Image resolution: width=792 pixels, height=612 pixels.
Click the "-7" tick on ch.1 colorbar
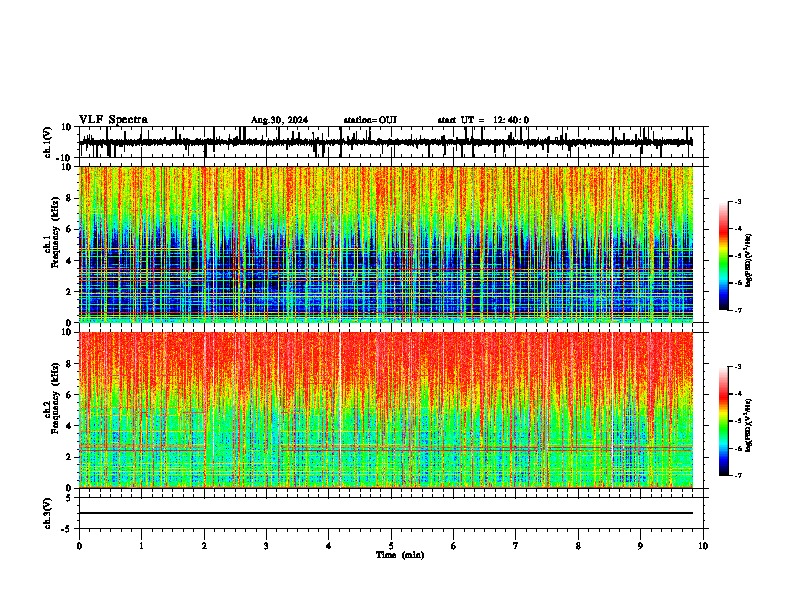(x=737, y=310)
